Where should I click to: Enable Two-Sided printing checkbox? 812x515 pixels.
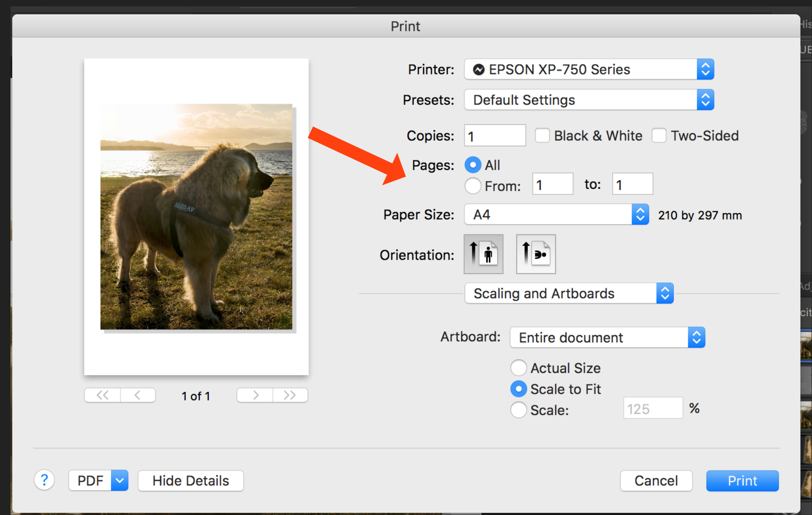[x=659, y=136]
